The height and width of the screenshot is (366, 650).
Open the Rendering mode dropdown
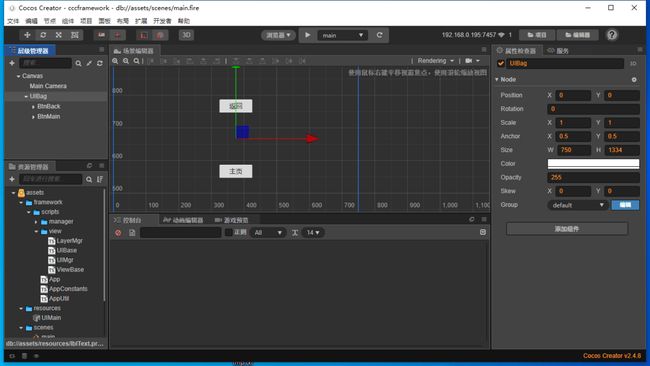(435, 61)
